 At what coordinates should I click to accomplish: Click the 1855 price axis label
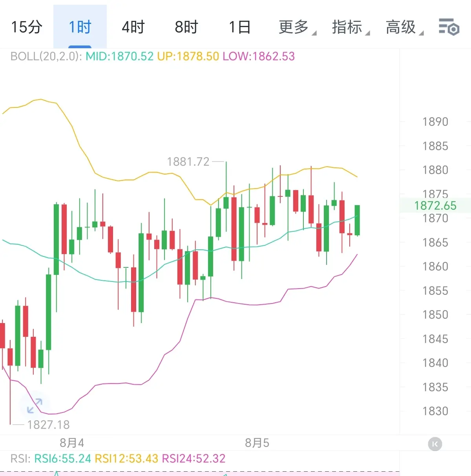[x=435, y=291]
